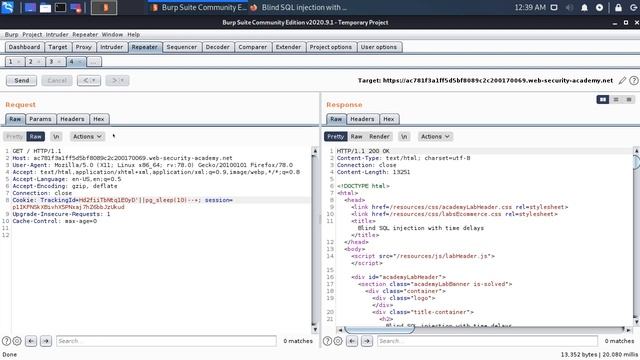Launch the terminal from the top panel
640x360 pixels.
pyautogui.click(x=60, y=7)
